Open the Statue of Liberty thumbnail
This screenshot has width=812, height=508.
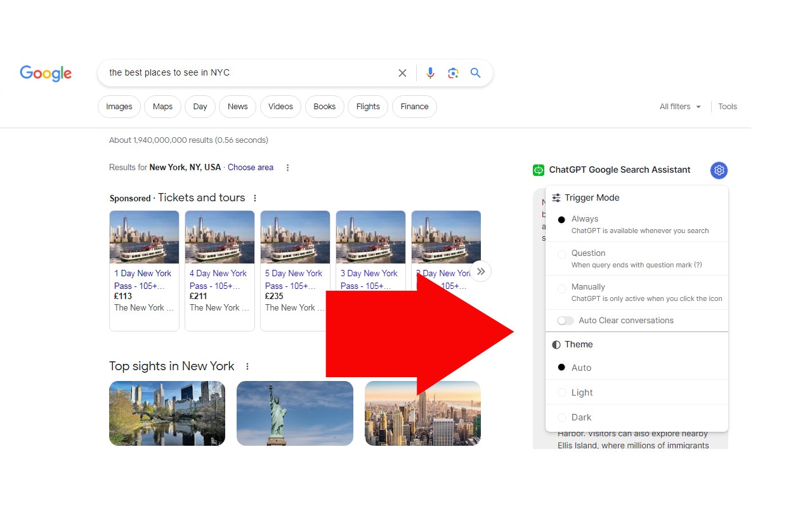(x=295, y=413)
